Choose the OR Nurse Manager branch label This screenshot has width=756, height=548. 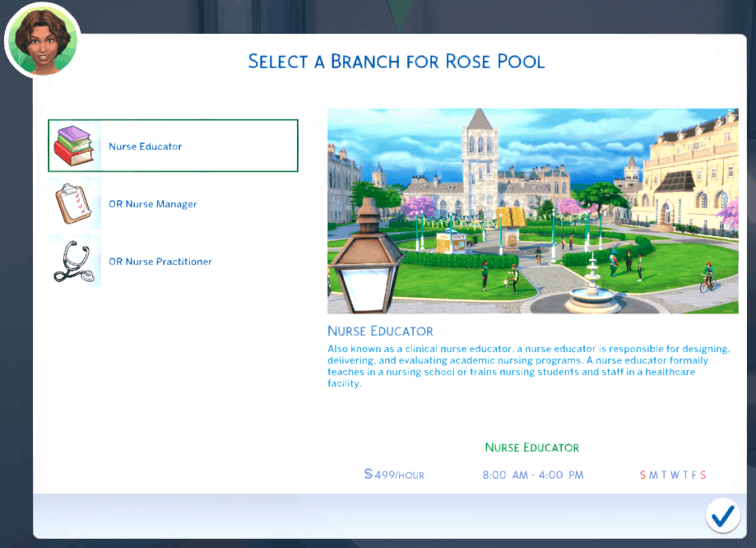pos(153,204)
